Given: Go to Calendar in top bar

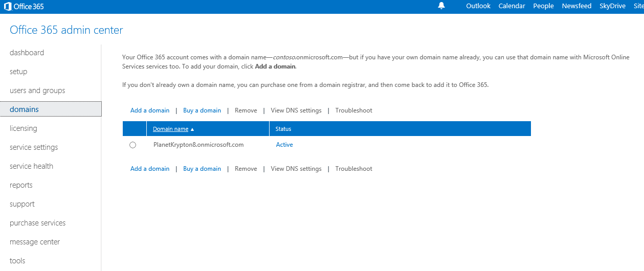Looking at the screenshot, I should point(512,6).
